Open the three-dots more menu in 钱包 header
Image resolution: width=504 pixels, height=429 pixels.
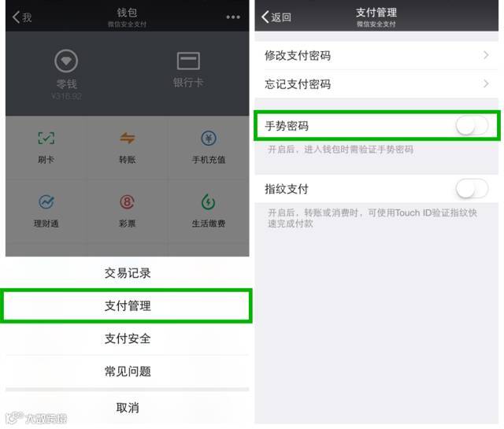pyautogui.click(x=233, y=17)
